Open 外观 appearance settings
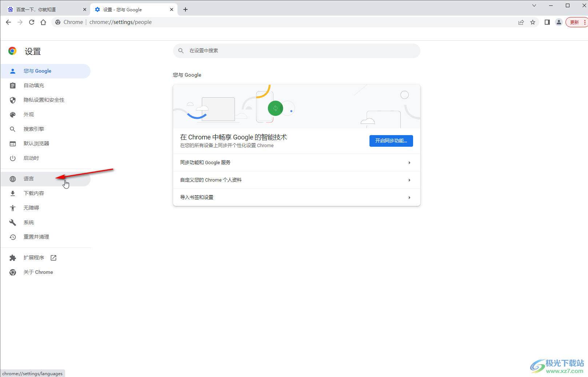 point(45,115)
